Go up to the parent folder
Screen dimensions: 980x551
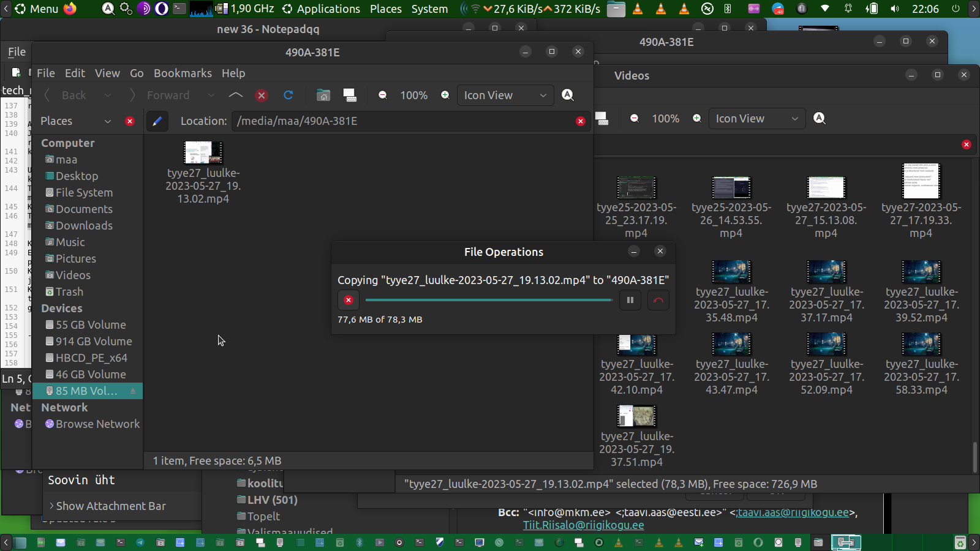point(236,95)
